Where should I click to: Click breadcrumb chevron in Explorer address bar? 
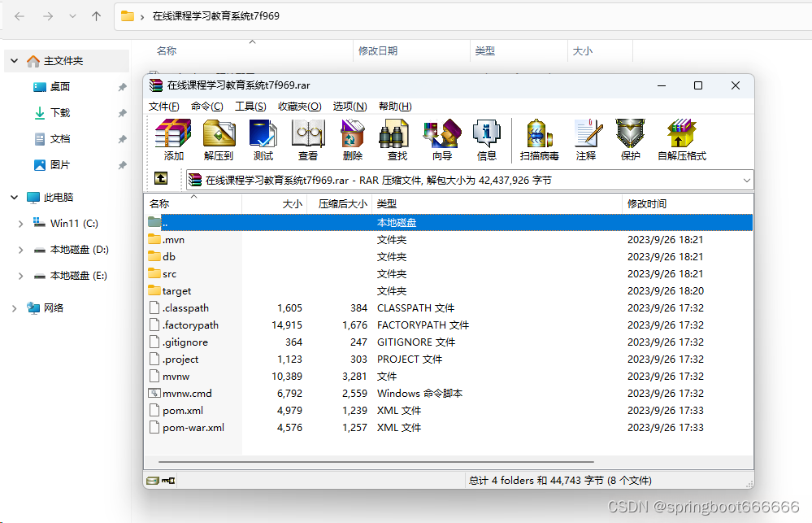point(142,16)
